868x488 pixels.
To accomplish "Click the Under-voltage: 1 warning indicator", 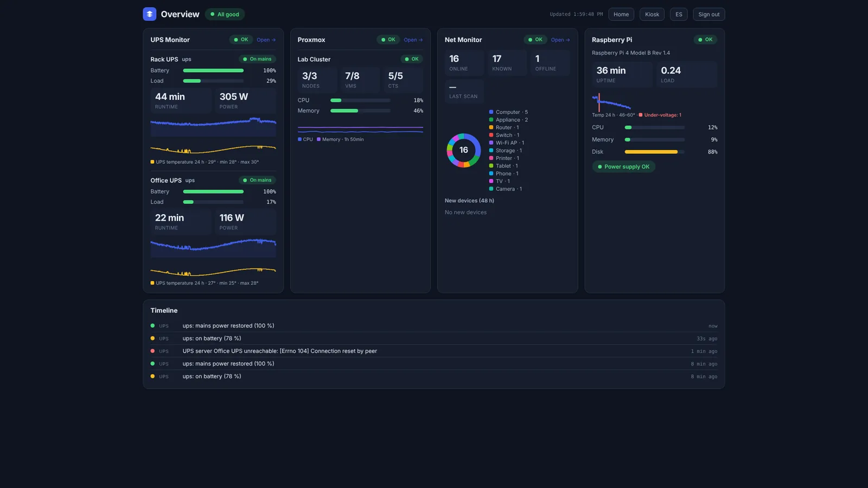I will click(x=660, y=115).
